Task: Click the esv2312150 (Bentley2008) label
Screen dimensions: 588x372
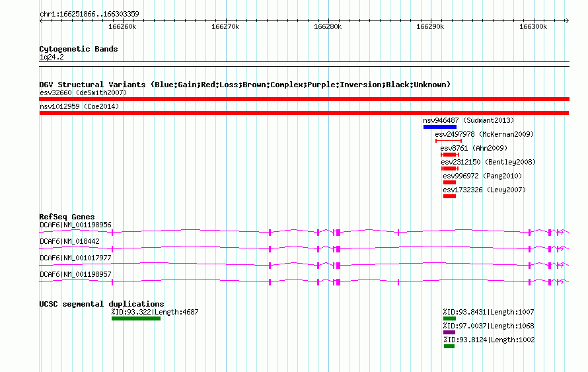Action: 488,162
